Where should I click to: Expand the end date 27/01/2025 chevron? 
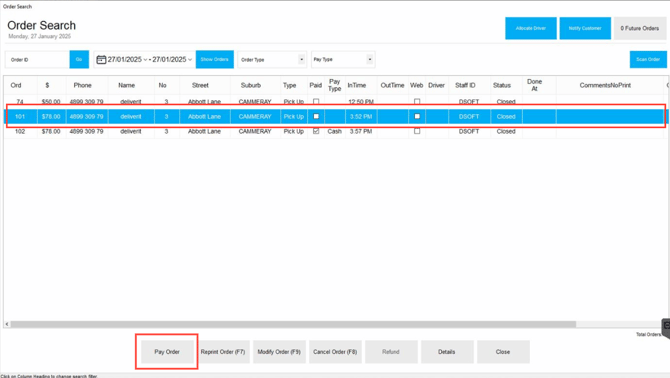[x=190, y=59]
